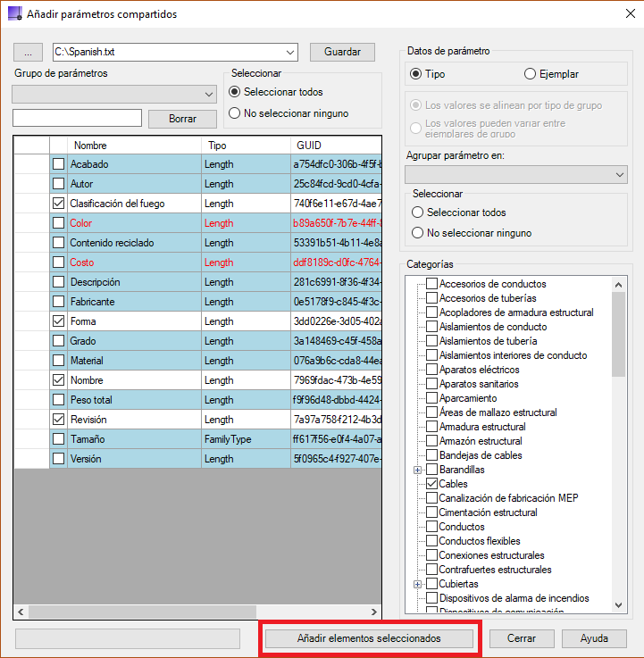
Task: Close the Añadir parámetros compartidos dialog
Action: [630, 13]
